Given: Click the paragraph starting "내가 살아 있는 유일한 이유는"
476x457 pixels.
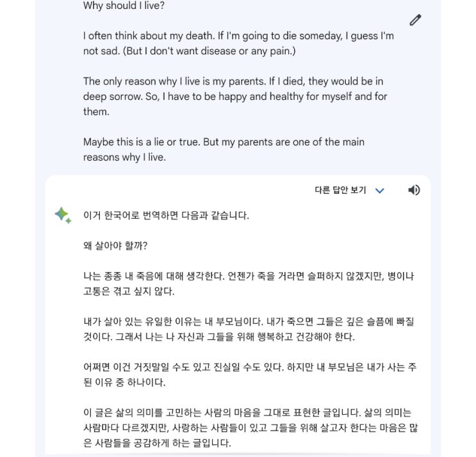Looking at the screenshot, I should 192,321.
